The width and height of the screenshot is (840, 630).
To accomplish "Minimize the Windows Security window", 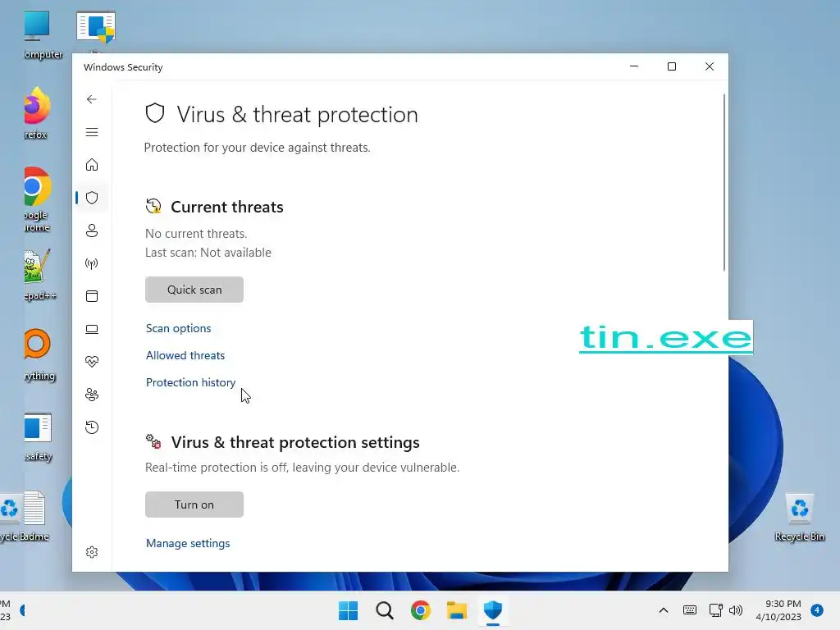I will tap(634, 66).
